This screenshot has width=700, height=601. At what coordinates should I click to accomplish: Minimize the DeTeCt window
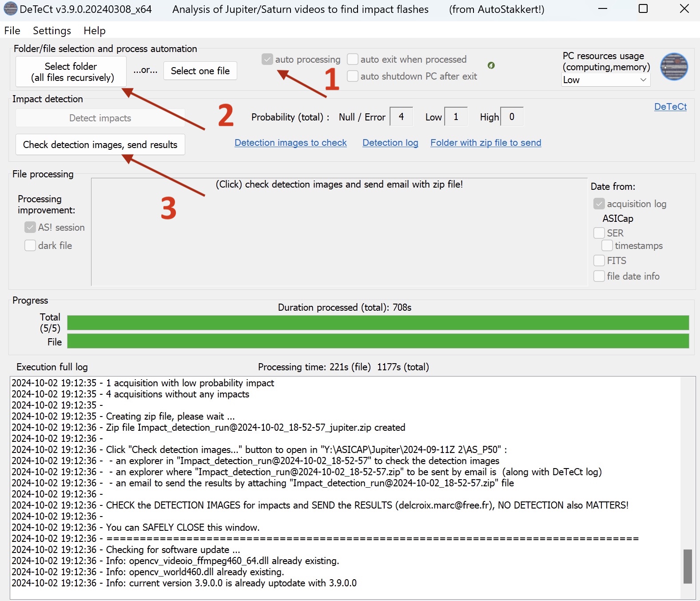(602, 9)
